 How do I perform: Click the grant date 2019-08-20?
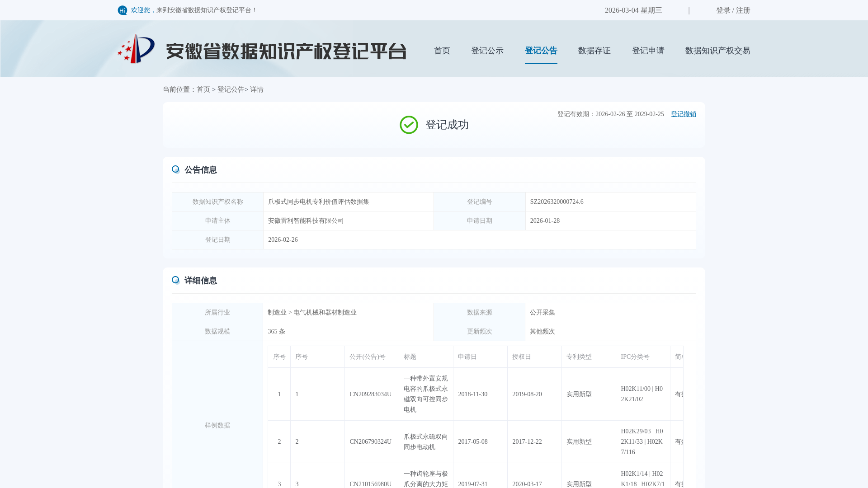pyautogui.click(x=527, y=394)
